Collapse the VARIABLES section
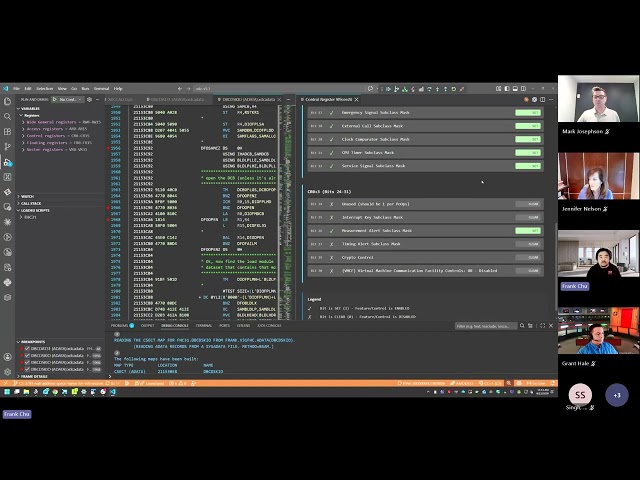The image size is (640, 480). (x=30, y=109)
